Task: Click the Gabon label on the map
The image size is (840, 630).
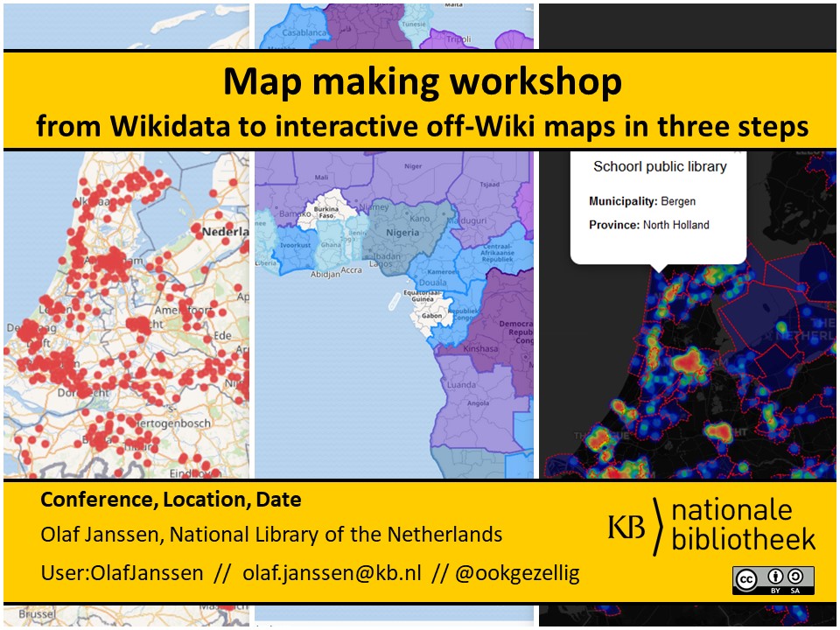Action: click(431, 316)
